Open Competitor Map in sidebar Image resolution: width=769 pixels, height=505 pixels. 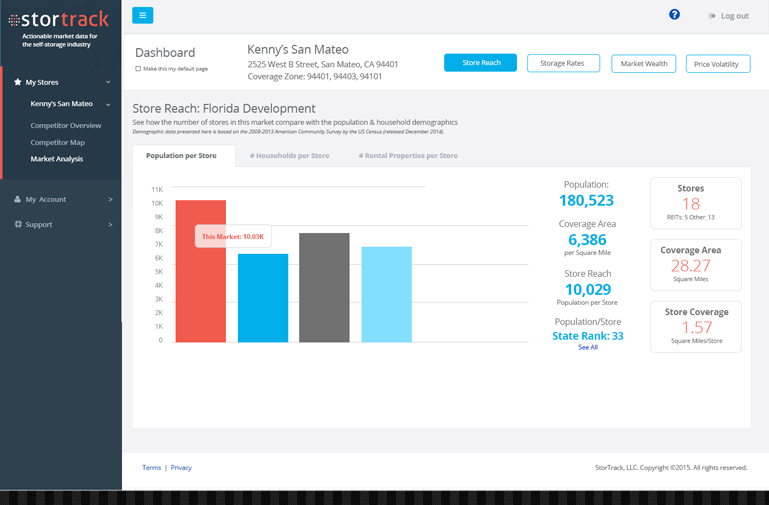tap(57, 142)
